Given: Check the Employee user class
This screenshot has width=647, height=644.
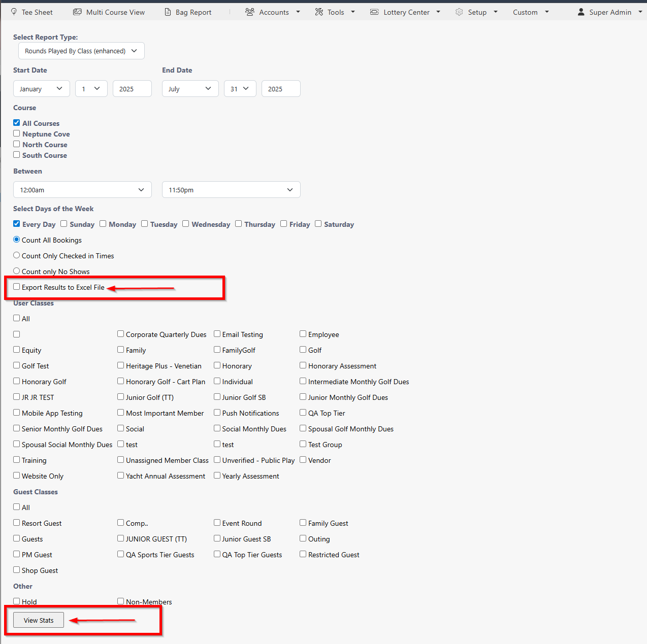Looking at the screenshot, I should click(303, 334).
